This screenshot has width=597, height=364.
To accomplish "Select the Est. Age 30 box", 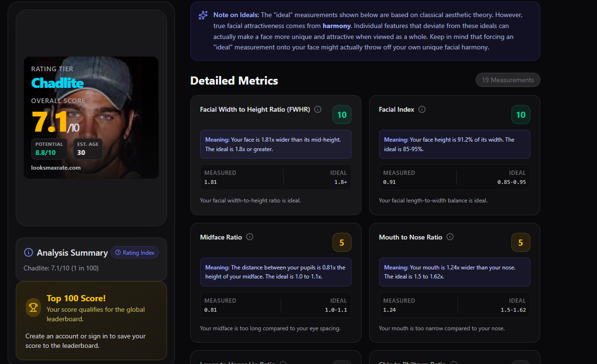I will coord(88,149).
